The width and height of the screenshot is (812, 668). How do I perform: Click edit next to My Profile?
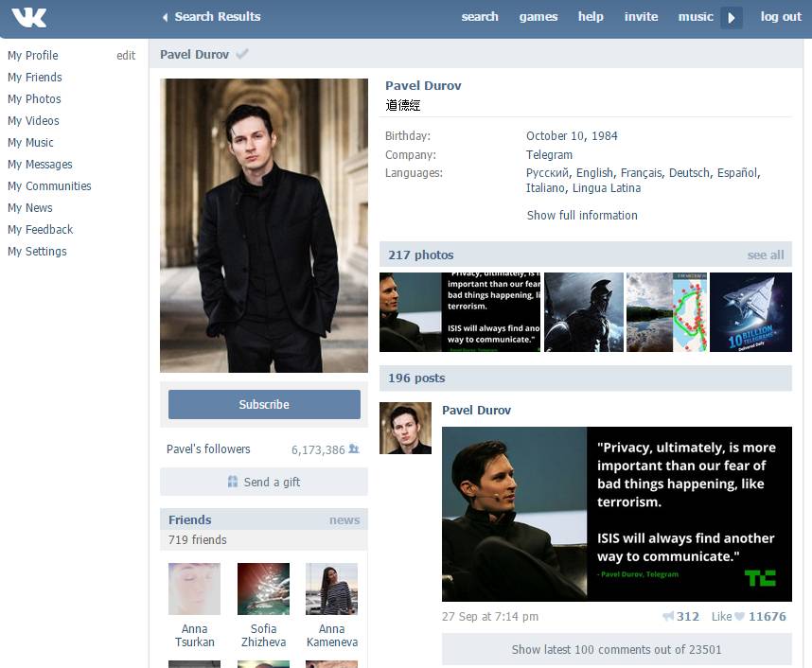click(126, 56)
